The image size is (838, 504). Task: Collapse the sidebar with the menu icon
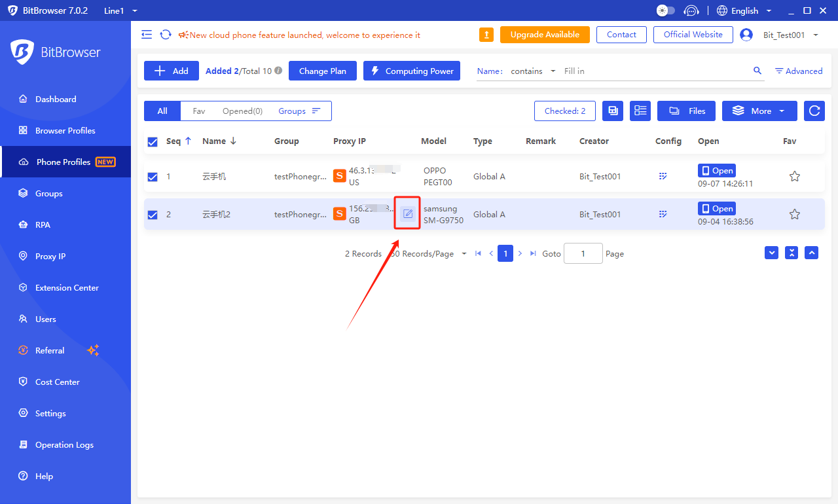pyautogui.click(x=147, y=35)
